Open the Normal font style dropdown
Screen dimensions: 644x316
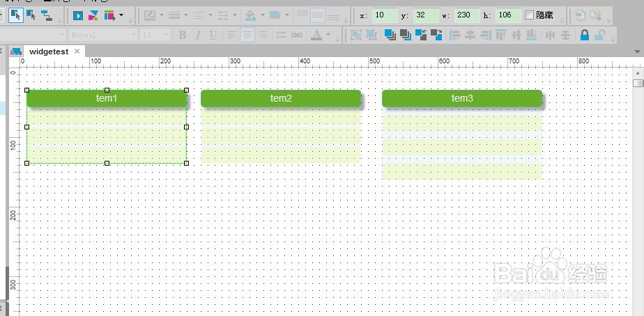103,35
